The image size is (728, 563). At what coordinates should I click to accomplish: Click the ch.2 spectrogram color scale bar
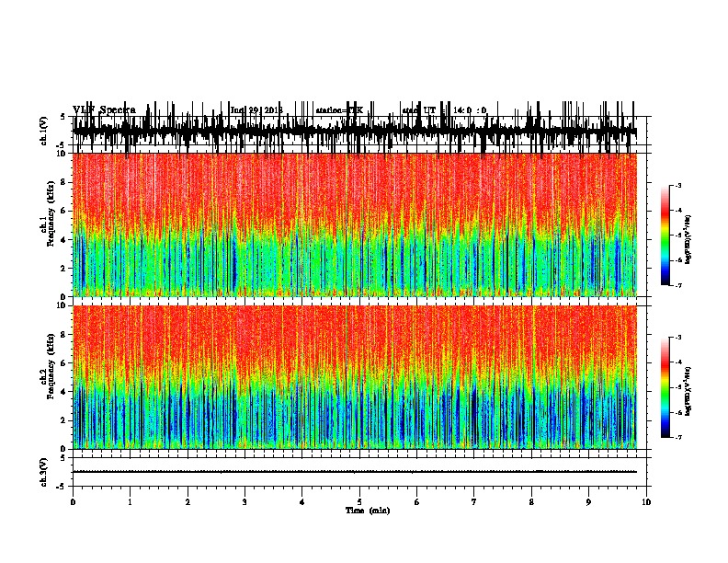(665, 387)
